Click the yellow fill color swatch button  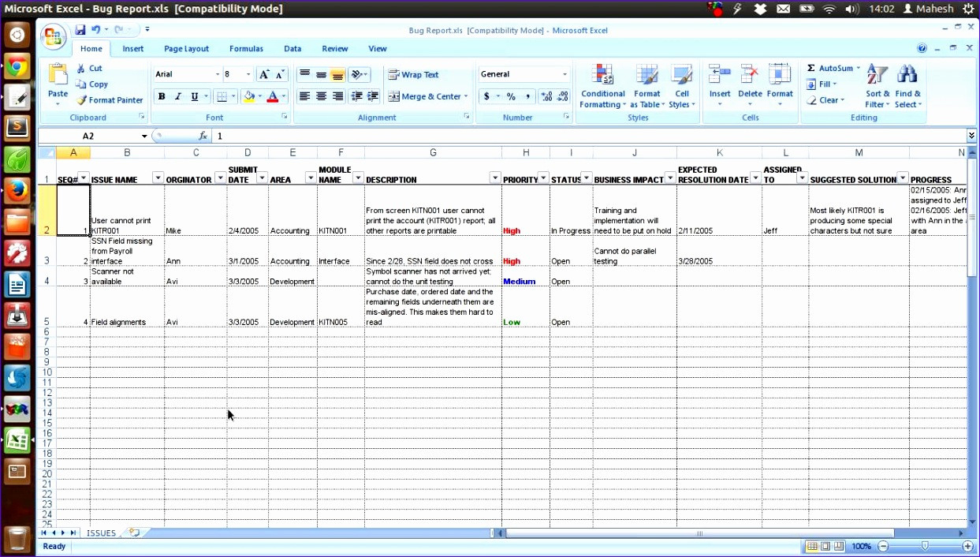249,96
